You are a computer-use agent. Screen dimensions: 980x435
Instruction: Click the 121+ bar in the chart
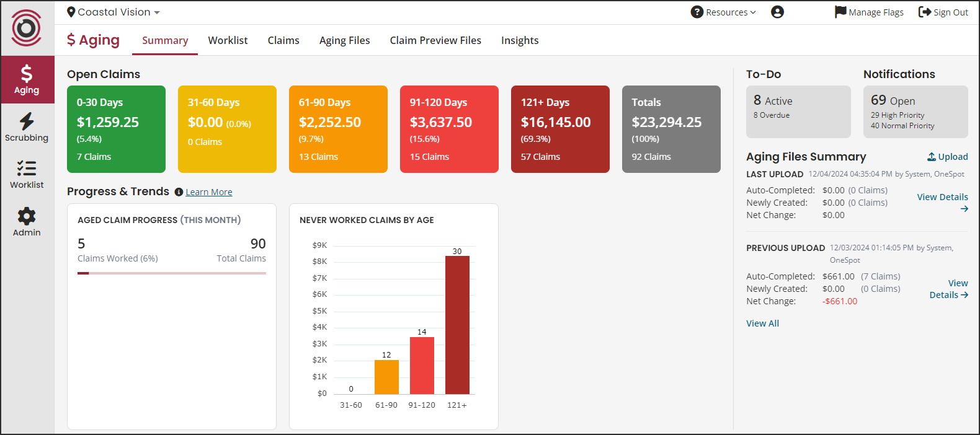(457, 325)
